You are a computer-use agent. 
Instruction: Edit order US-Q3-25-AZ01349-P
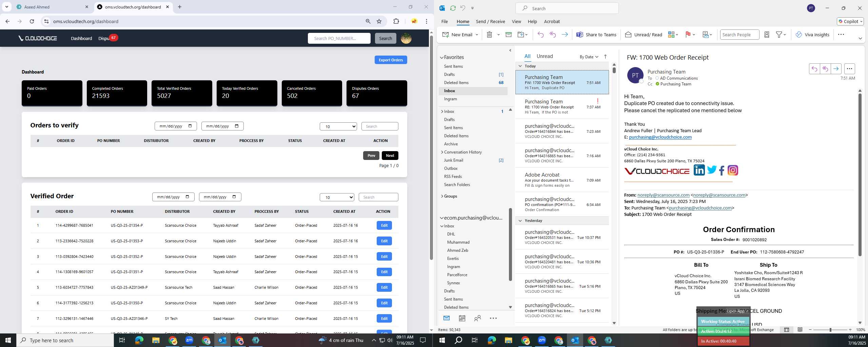(x=384, y=287)
